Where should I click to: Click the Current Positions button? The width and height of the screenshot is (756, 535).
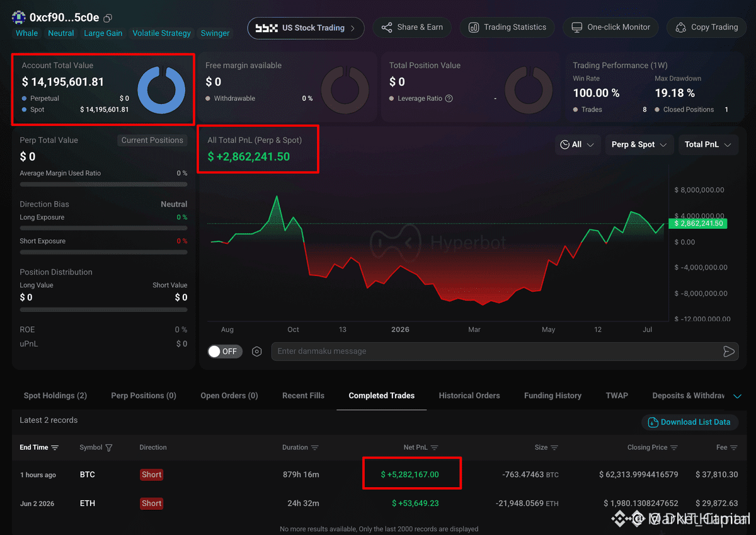pyautogui.click(x=152, y=141)
